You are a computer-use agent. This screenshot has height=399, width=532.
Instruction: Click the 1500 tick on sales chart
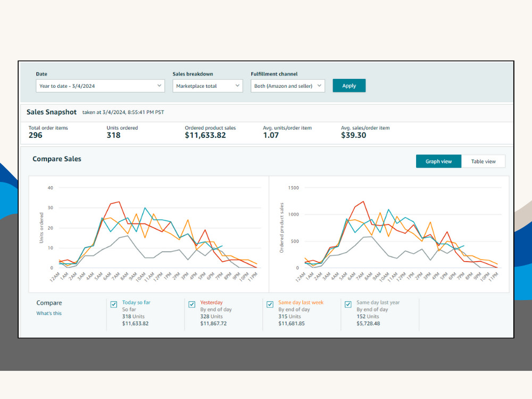294,188
